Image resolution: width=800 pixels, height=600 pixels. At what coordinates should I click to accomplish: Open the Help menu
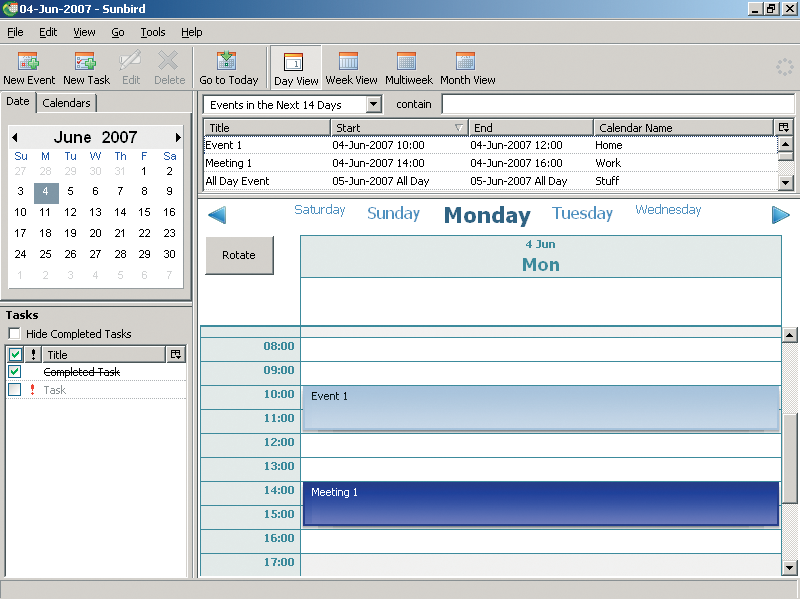192,32
